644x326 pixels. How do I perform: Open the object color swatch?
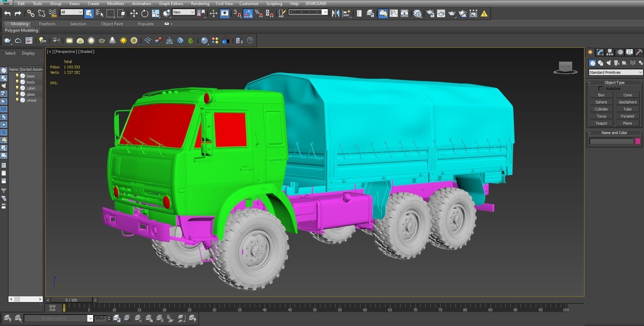(x=638, y=141)
